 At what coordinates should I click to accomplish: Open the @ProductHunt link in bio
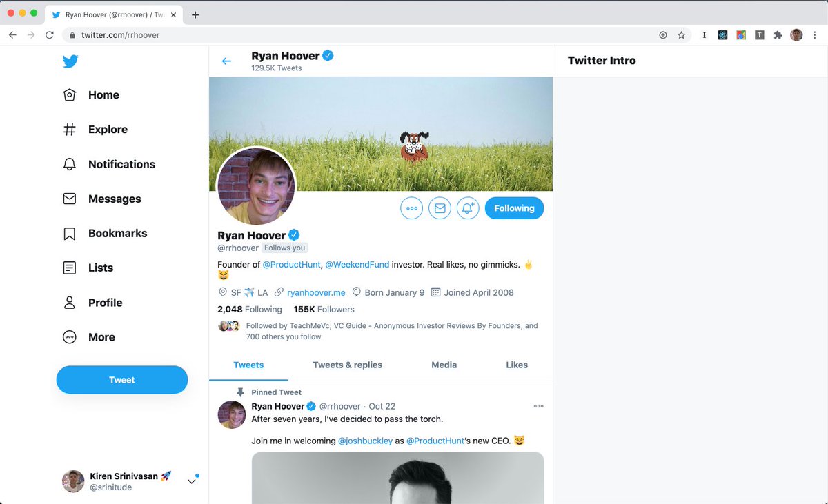[292, 264]
